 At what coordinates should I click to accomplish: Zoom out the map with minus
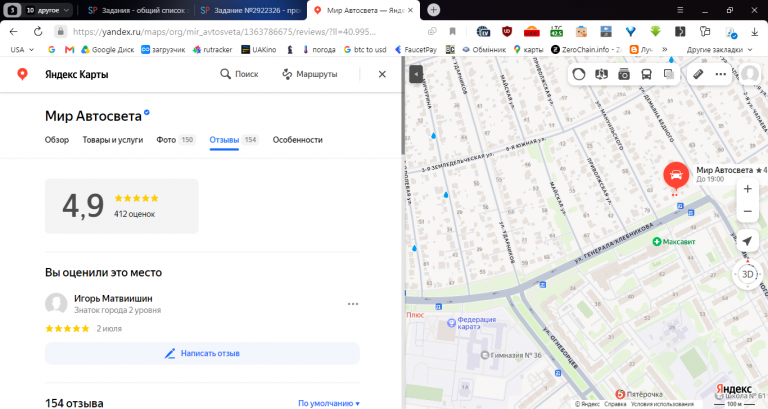coord(747,212)
